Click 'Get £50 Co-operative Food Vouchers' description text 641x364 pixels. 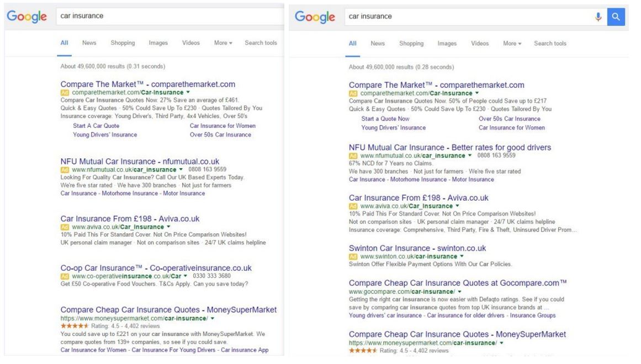(154, 284)
